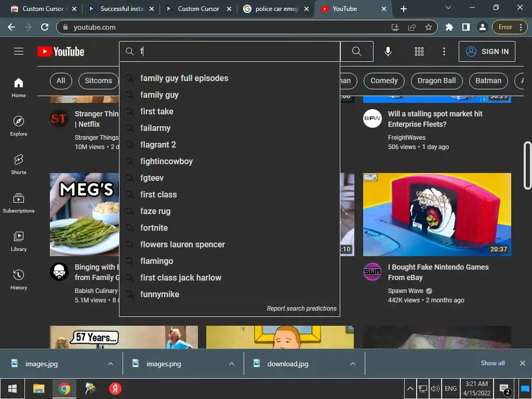
Task: Expand images.jpg download options
Action: [x=111, y=364]
